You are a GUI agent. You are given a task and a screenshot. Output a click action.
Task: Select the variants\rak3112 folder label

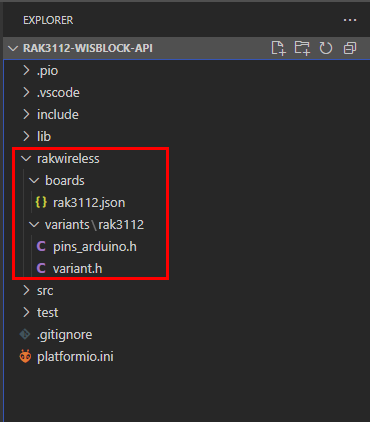coord(94,224)
